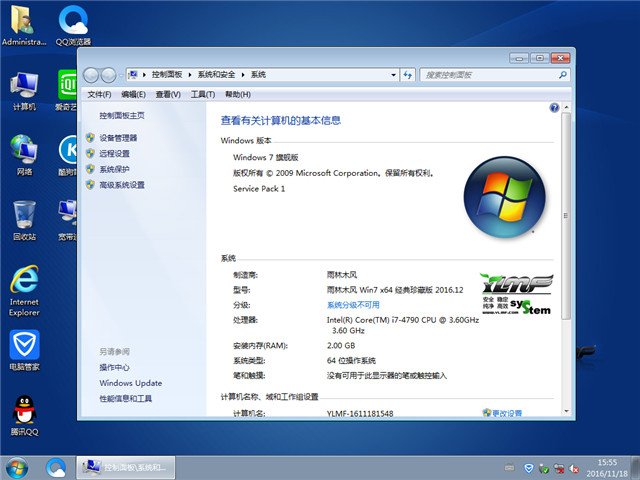
Task: Click the YLMF manufacturer logo image
Action: pyautogui.click(x=516, y=294)
